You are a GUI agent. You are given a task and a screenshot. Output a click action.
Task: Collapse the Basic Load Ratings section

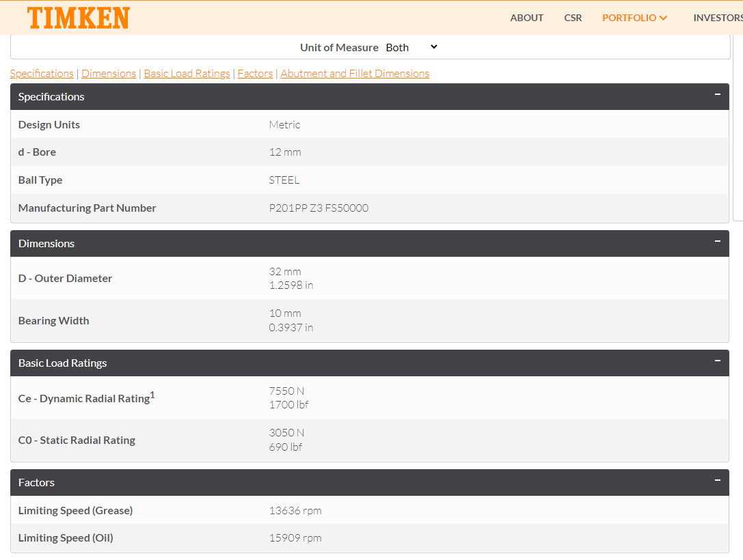[x=718, y=361]
